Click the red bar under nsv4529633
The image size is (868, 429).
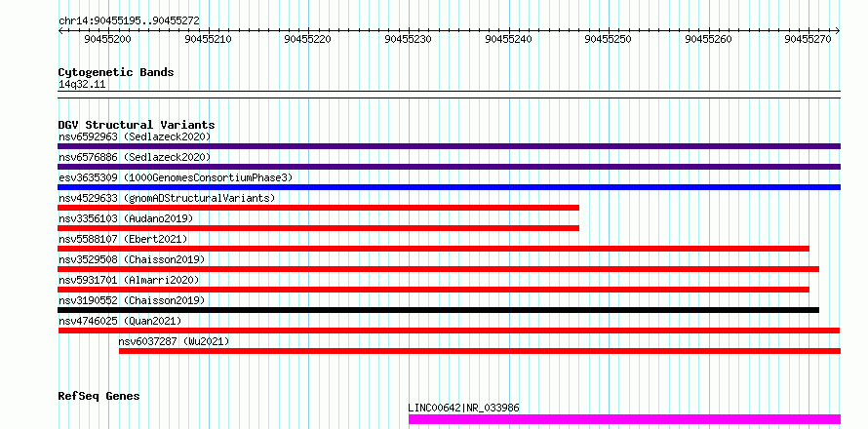point(318,208)
